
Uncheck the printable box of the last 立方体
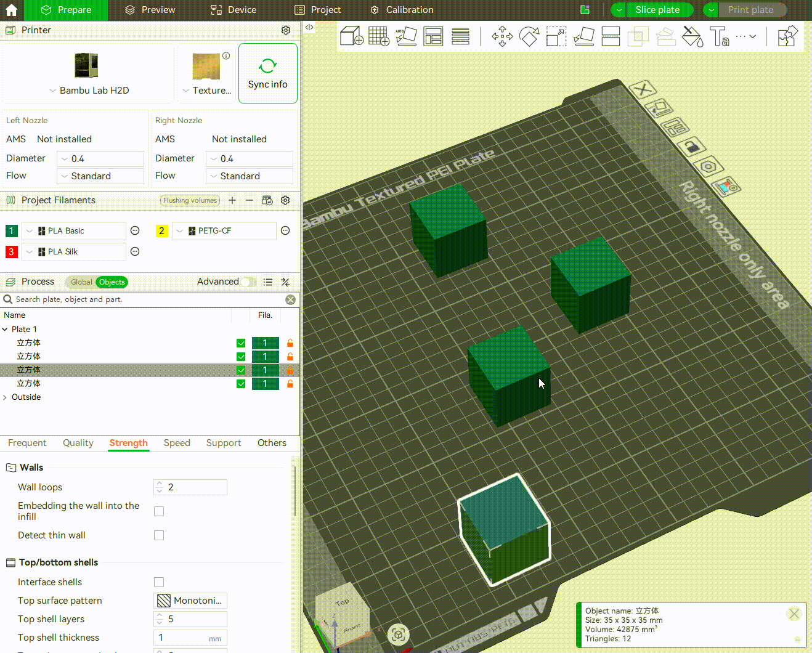pos(241,384)
